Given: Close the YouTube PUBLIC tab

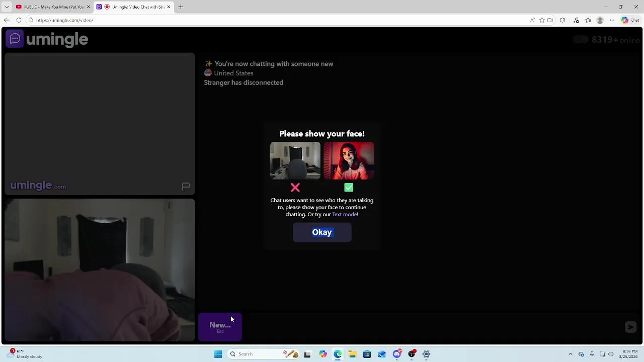Looking at the screenshot, I should 89,7.
